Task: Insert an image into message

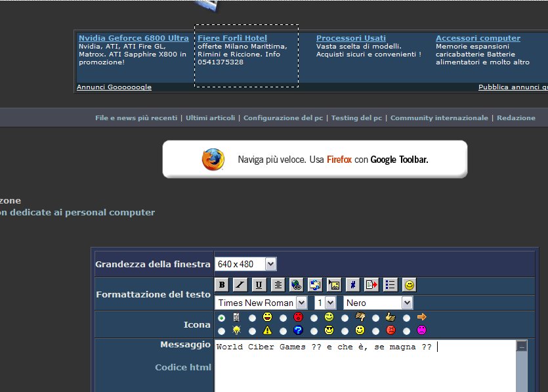Action: pos(334,285)
